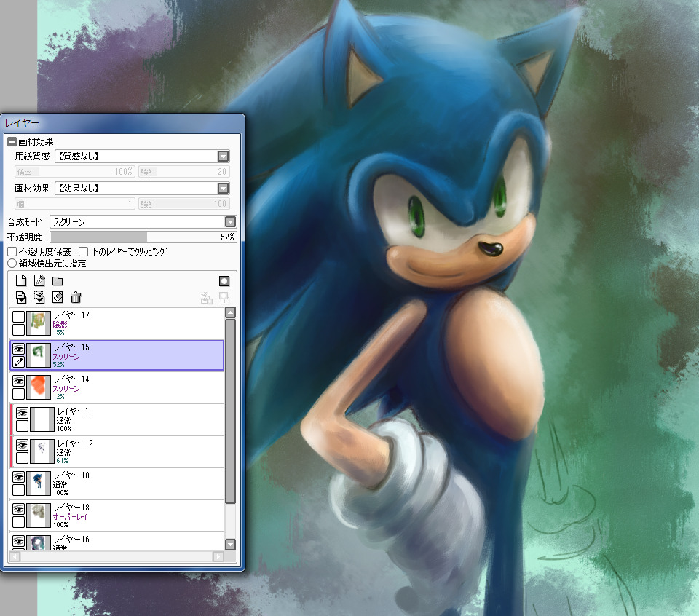Click the 倍率 scale slider

pyautogui.click(x=74, y=172)
